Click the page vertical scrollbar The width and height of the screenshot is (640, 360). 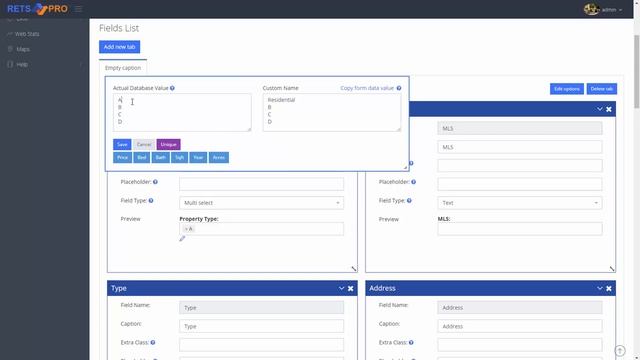(636, 71)
